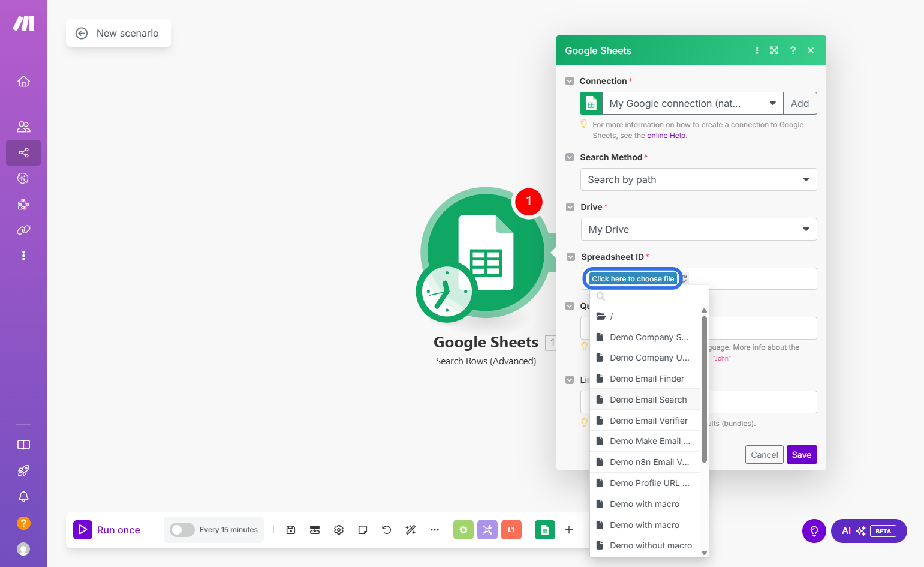
Task: Click the orange Help question-mark icon
Action: point(23,523)
